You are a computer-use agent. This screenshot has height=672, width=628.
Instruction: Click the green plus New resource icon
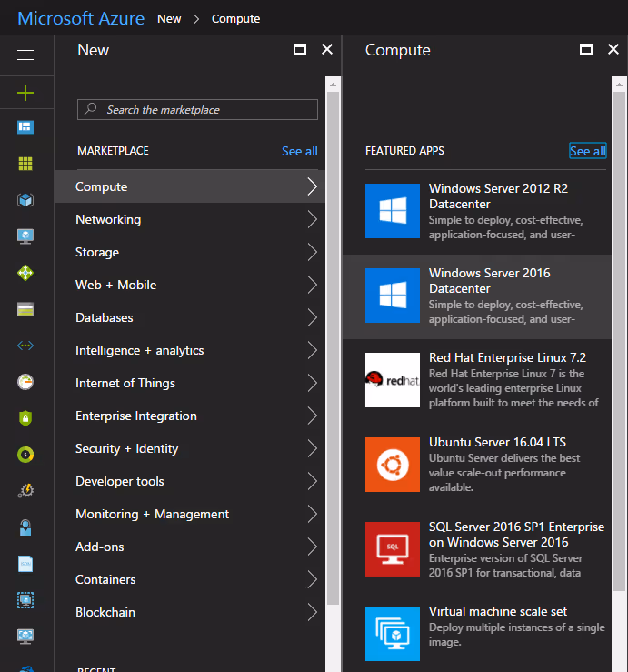pyautogui.click(x=25, y=93)
